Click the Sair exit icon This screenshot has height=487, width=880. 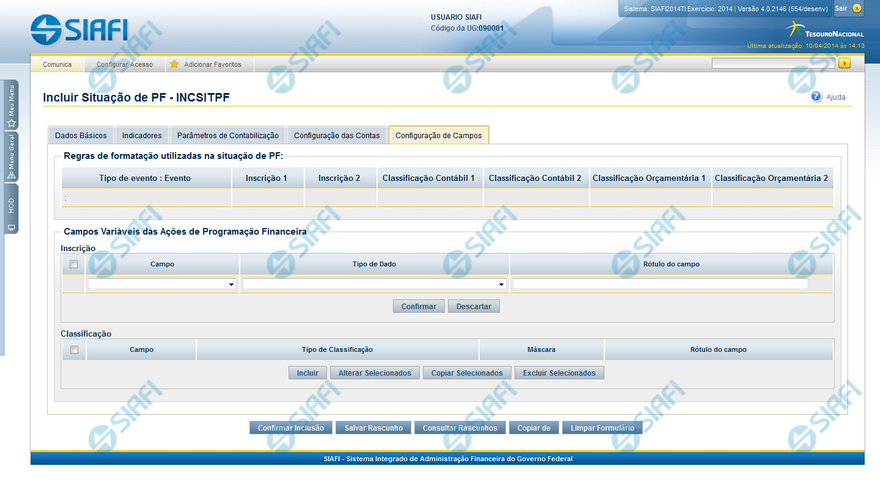pos(857,8)
